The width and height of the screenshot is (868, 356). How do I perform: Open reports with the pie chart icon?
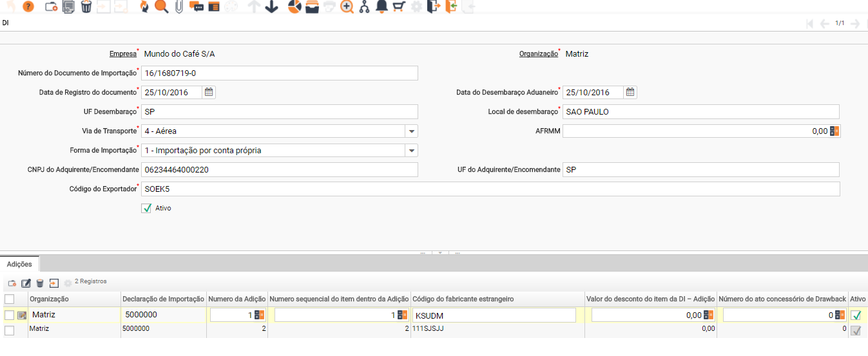pos(294,7)
